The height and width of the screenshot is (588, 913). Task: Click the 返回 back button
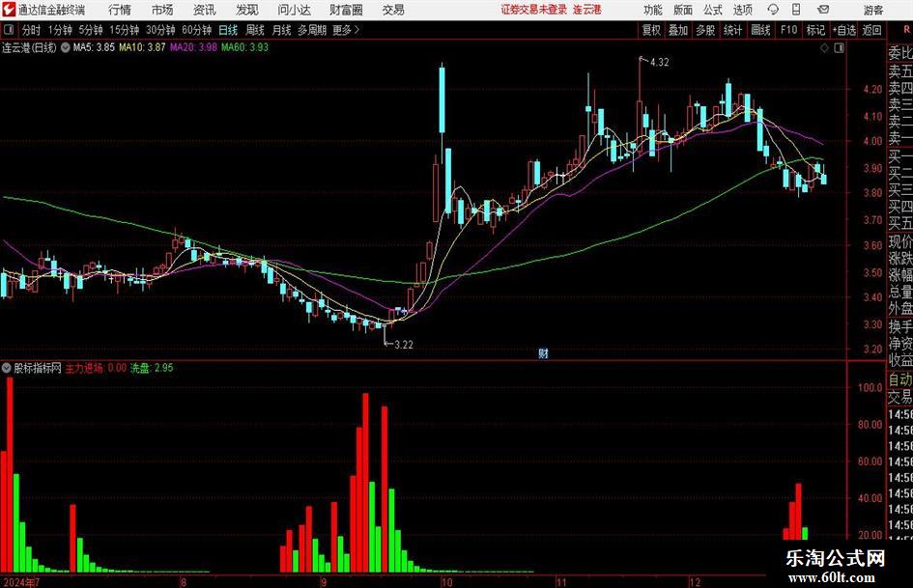pyautogui.click(x=871, y=30)
